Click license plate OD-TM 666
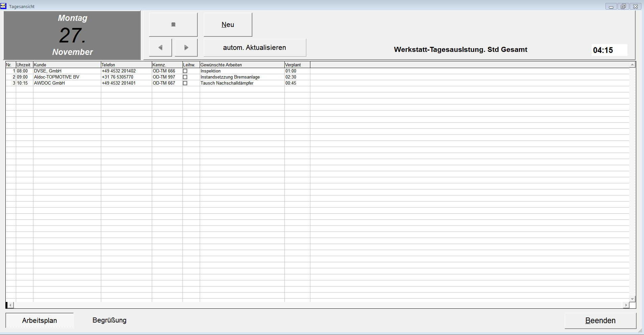 coord(167,71)
